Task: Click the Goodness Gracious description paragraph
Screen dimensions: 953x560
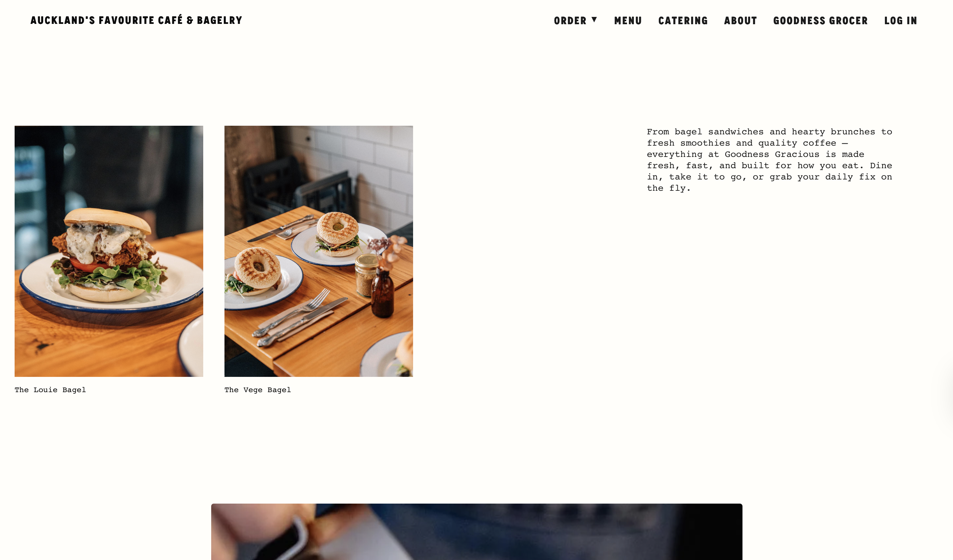Action: (769, 160)
